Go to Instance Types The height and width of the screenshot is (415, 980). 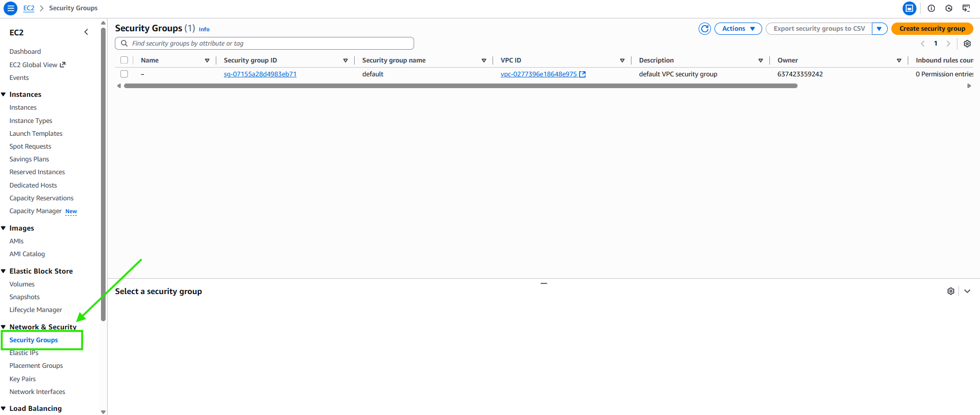[31, 121]
